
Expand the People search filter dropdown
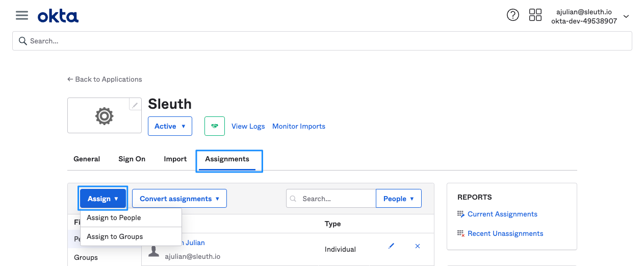[398, 199]
